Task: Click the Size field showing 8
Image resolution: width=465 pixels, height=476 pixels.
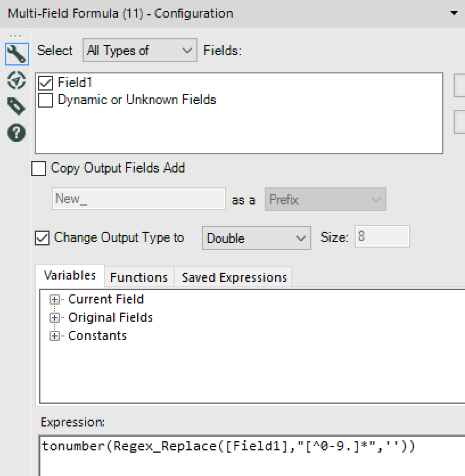Action: [382, 237]
